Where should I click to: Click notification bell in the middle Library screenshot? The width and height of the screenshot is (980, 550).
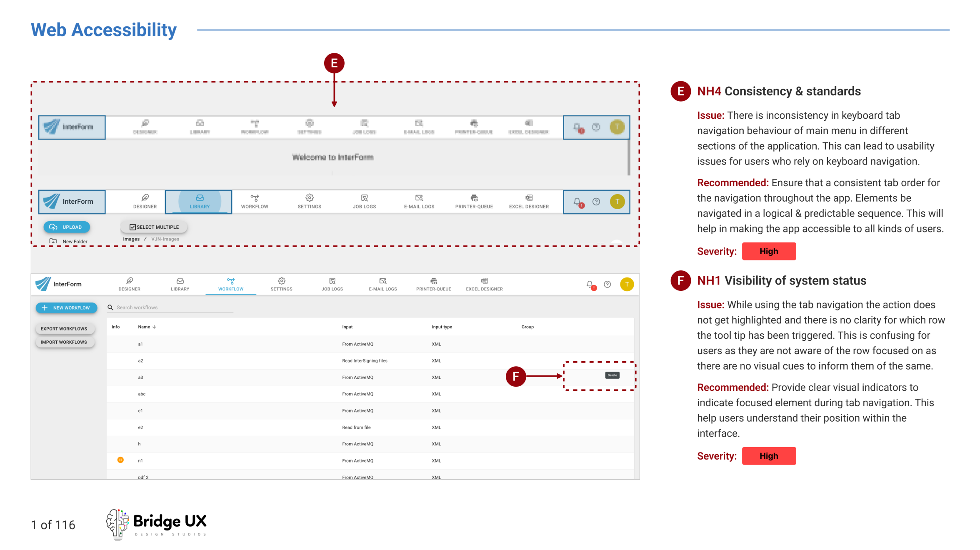[578, 202]
